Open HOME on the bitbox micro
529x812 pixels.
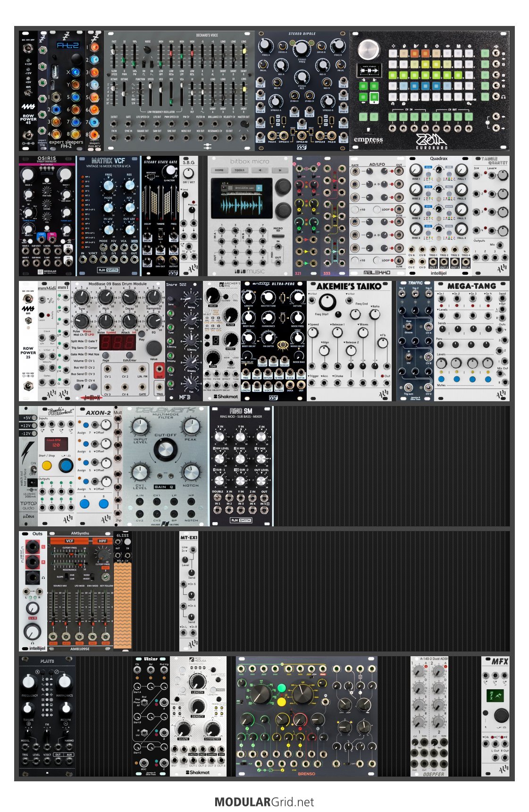(219, 170)
